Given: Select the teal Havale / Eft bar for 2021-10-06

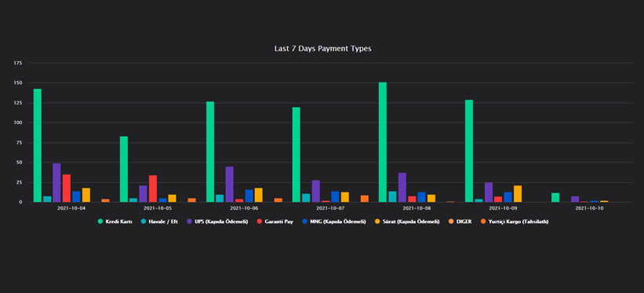Looking at the screenshot, I should [220, 199].
